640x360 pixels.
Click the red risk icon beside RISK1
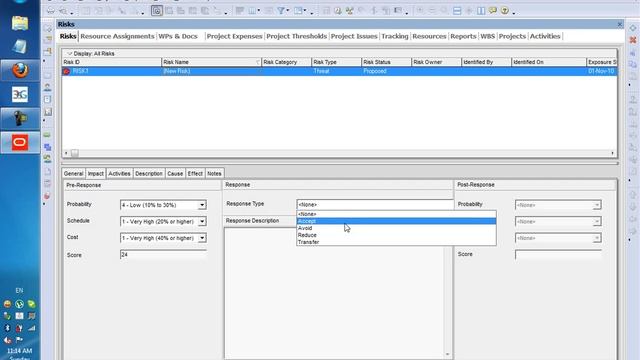67,71
